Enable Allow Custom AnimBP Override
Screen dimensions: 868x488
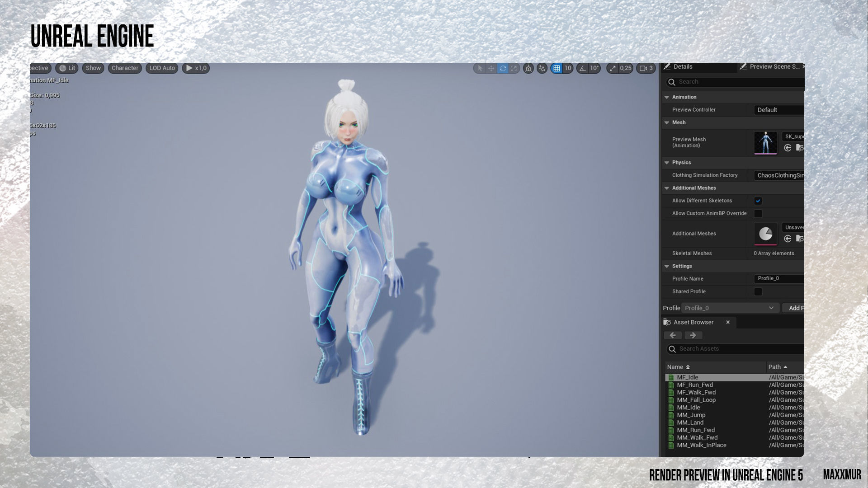(x=758, y=213)
